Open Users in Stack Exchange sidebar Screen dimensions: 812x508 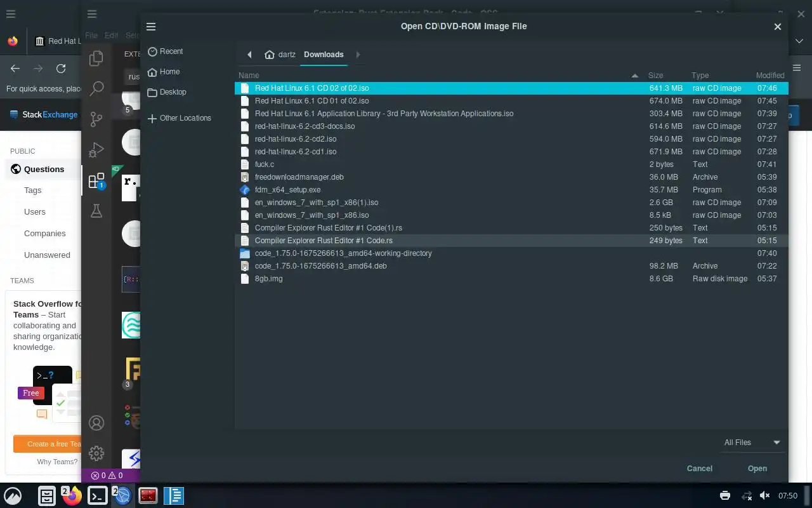click(x=35, y=212)
